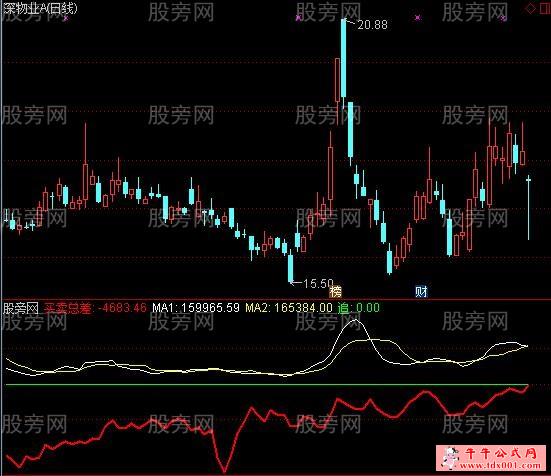Click the 20.88 high price label
The image size is (551, 476).
click(372, 25)
